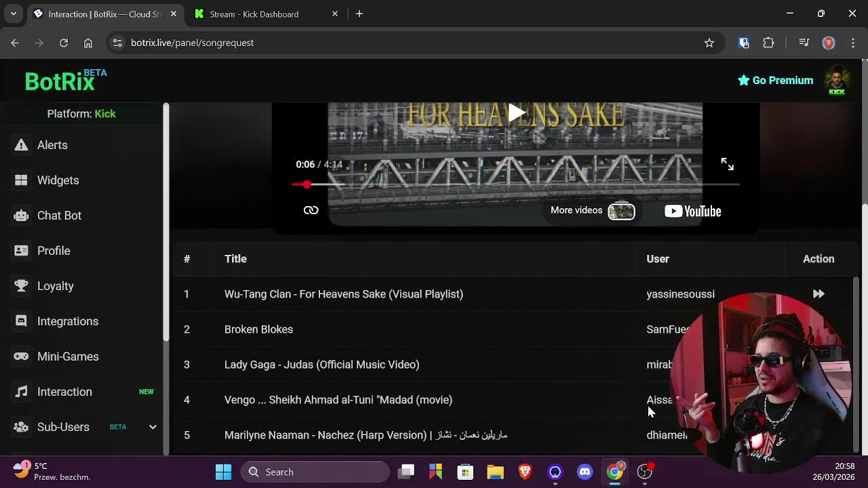Click the Interaction music note icon

point(22,392)
